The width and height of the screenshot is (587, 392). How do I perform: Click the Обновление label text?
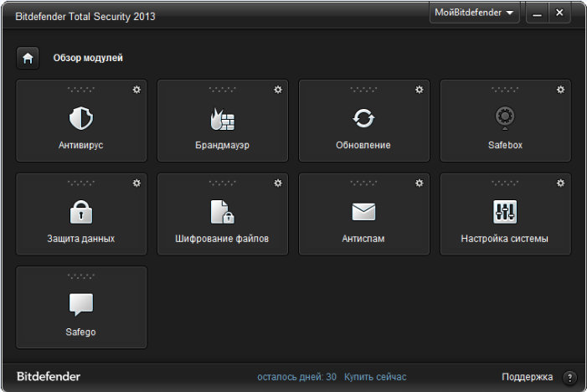(x=363, y=145)
